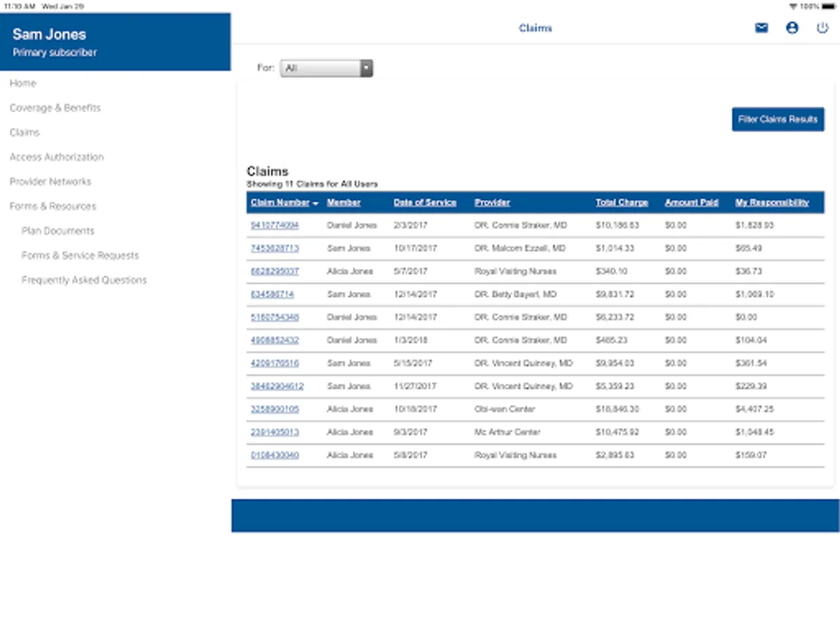Image resolution: width=840 pixels, height=630 pixels.
Task: Open claim number 7453628713
Action: click(x=274, y=248)
